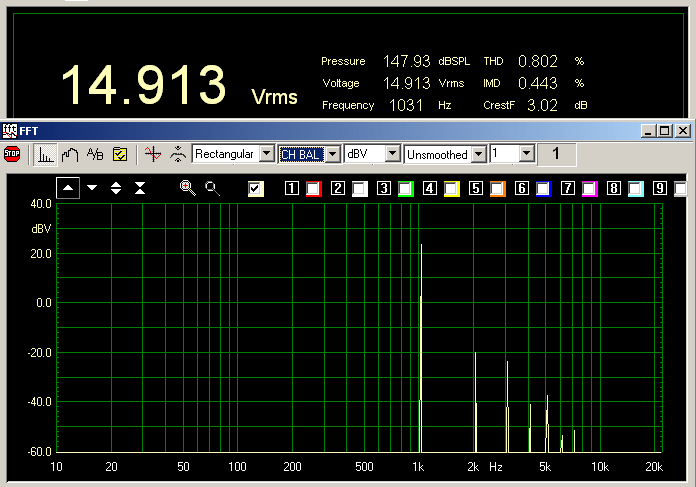Select the spectrum bar graph view icon
696x487 pixels.
(x=46, y=154)
